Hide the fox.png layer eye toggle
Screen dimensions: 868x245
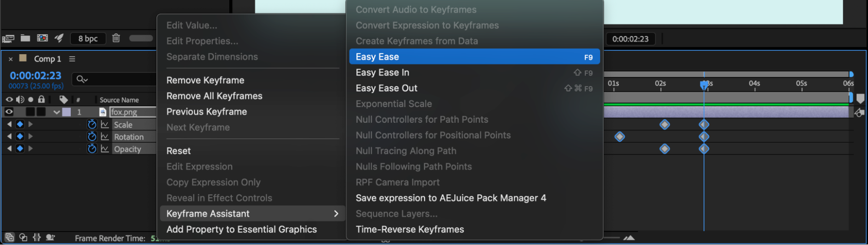pos(9,112)
